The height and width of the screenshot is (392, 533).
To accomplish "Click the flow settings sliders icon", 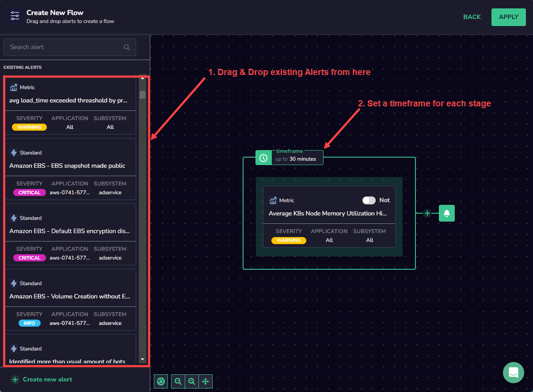I will pyautogui.click(x=15, y=16).
